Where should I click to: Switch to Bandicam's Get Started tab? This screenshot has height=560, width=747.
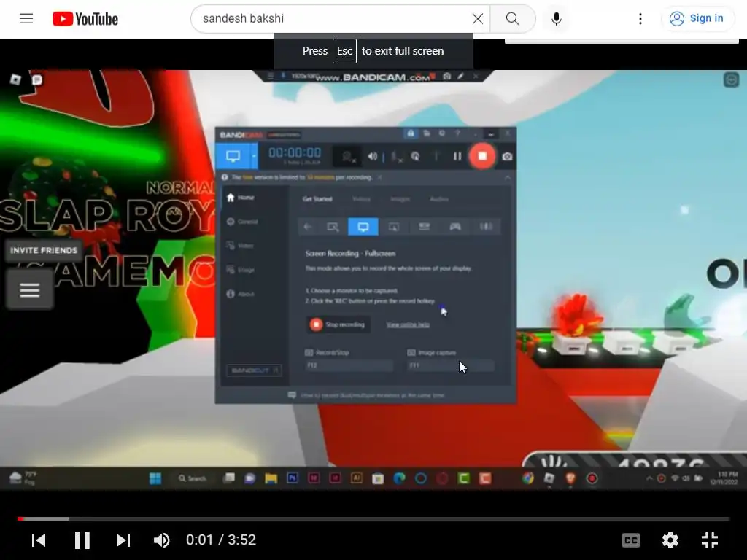317,199
